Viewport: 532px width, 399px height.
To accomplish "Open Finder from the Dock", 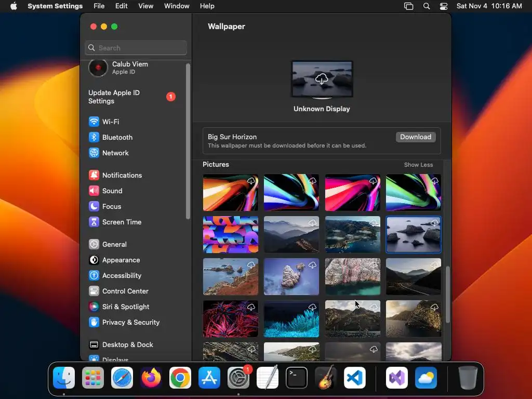I will pos(64,378).
